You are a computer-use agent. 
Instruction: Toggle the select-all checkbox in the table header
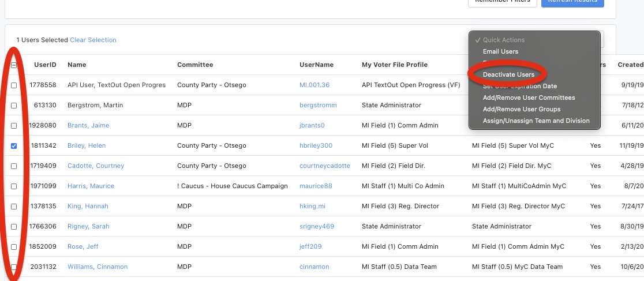(13, 65)
